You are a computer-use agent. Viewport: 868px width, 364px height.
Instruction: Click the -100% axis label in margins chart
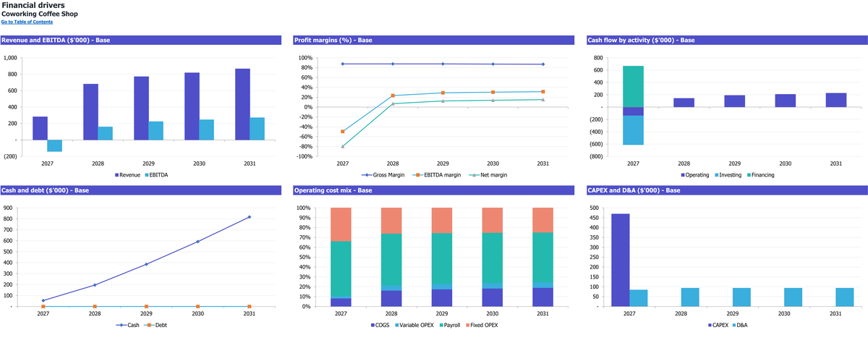click(304, 156)
